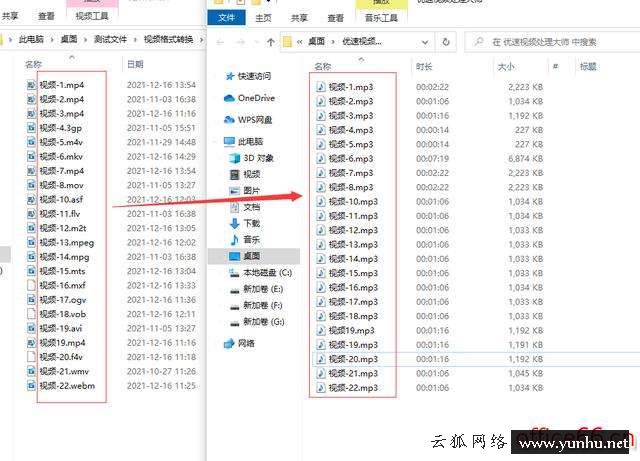Select the file 视频-1.mp3

(x=351, y=87)
